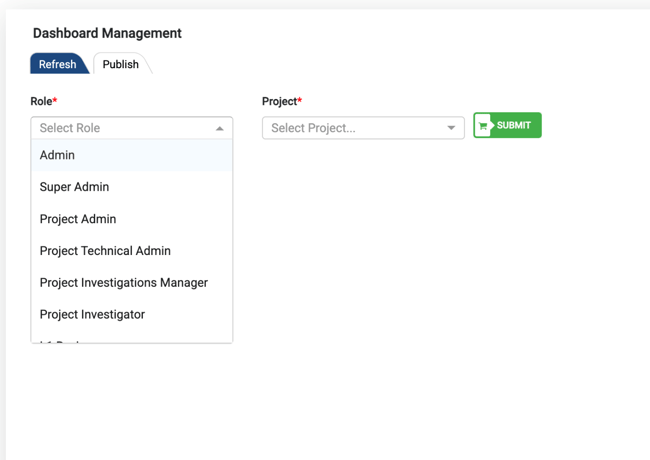The height and width of the screenshot is (460, 650).
Task: Select the Super Admin role option
Action: tap(74, 187)
